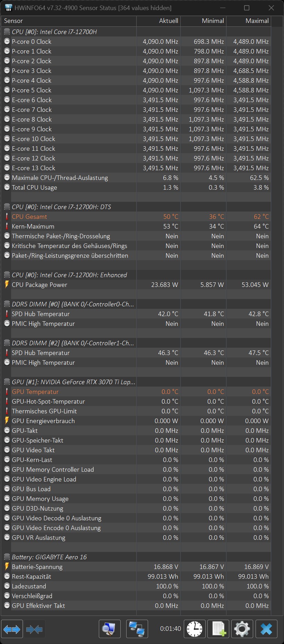Start logging with the document plus icon
The height and width of the screenshot is (644, 284).
(x=218, y=629)
